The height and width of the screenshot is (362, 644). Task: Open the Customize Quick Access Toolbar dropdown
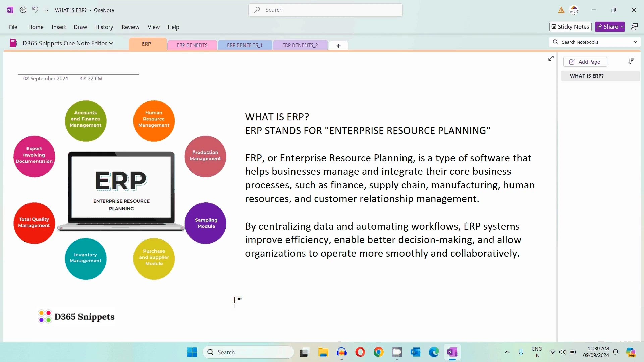coord(47,10)
